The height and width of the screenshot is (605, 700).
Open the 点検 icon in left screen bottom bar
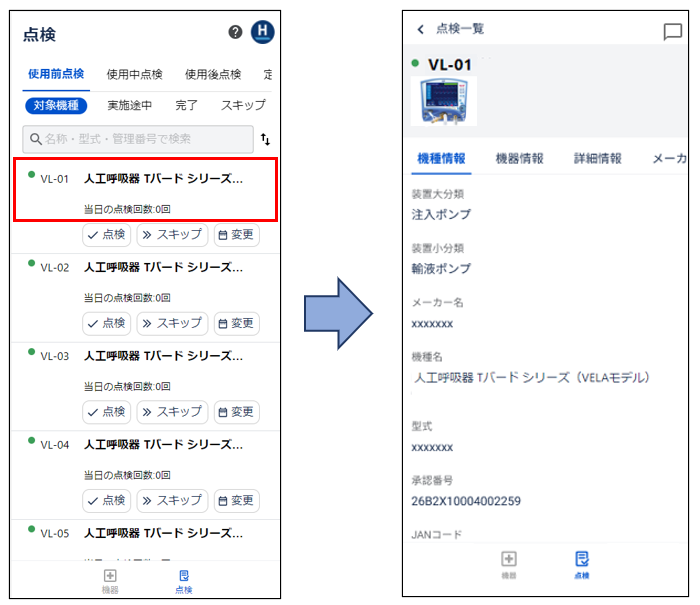pyautogui.click(x=183, y=581)
